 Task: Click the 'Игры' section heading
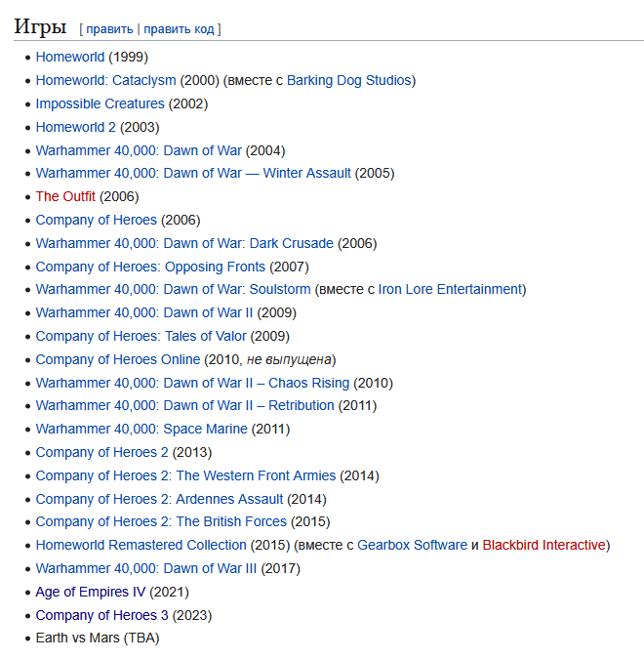point(40,27)
